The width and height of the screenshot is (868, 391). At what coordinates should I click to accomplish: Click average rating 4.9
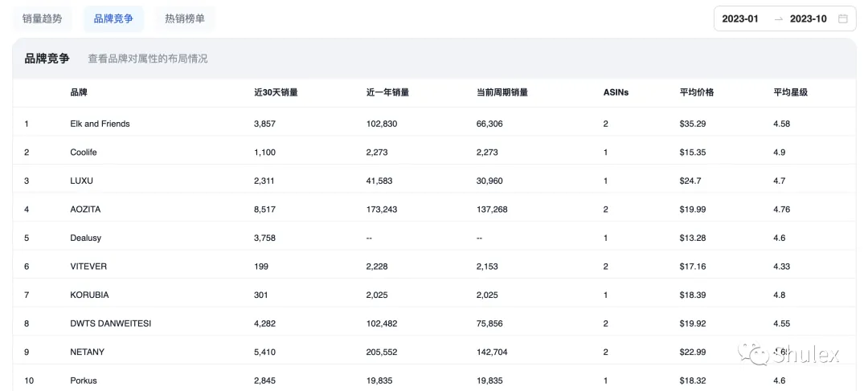click(x=780, y=152)
